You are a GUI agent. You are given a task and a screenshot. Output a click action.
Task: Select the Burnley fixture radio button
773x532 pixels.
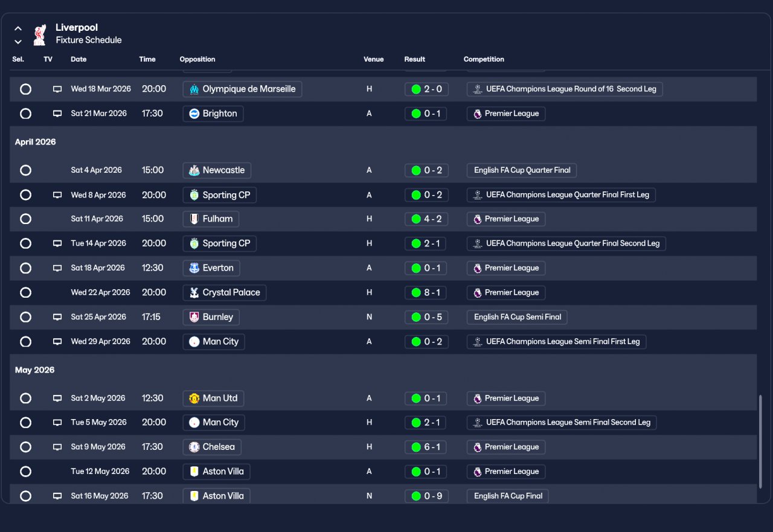25,317
